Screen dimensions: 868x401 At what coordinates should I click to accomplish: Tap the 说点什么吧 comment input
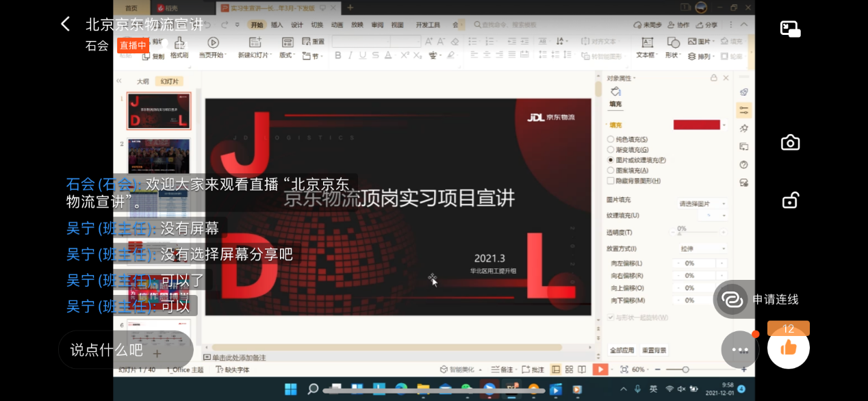tap(126, 350)
